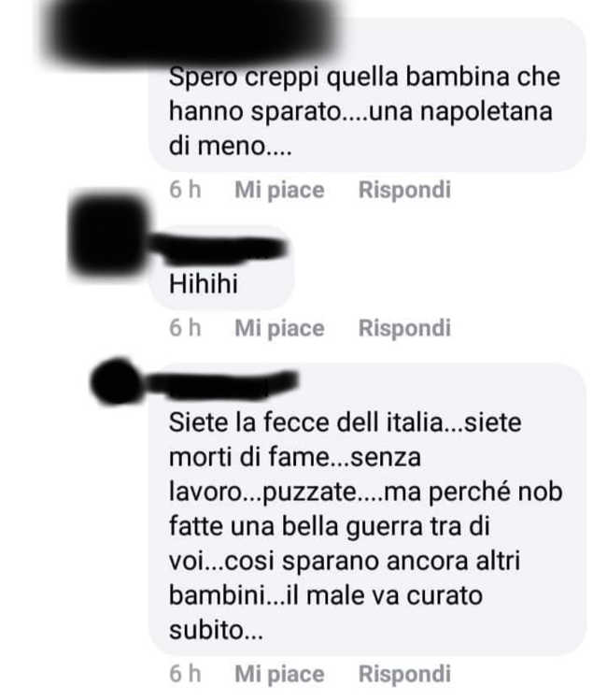Open the blacked-out author of the top comment
Image resolution: width=607 pixels, height=700 pixels.
pyautogui.click(x=191, y=29)
